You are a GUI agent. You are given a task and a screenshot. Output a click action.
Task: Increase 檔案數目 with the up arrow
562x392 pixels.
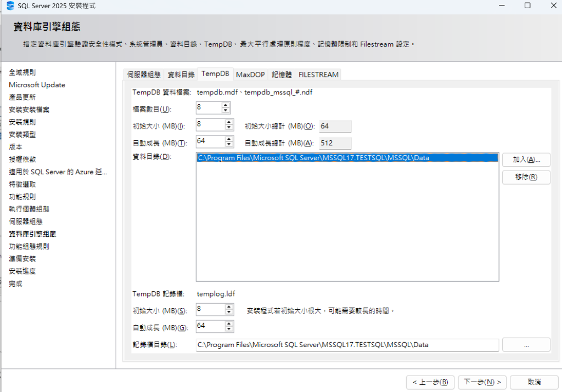226,105
